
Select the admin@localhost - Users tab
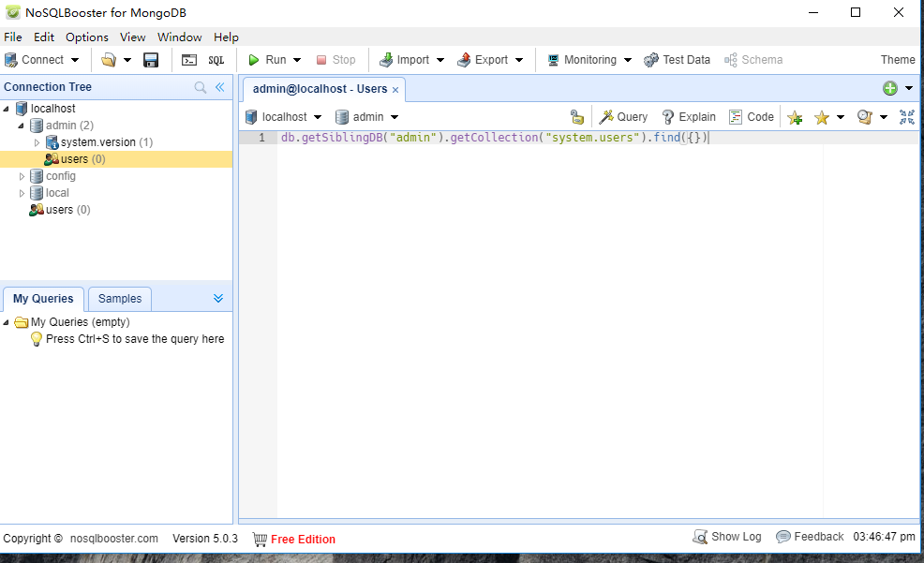click(320, 89)
